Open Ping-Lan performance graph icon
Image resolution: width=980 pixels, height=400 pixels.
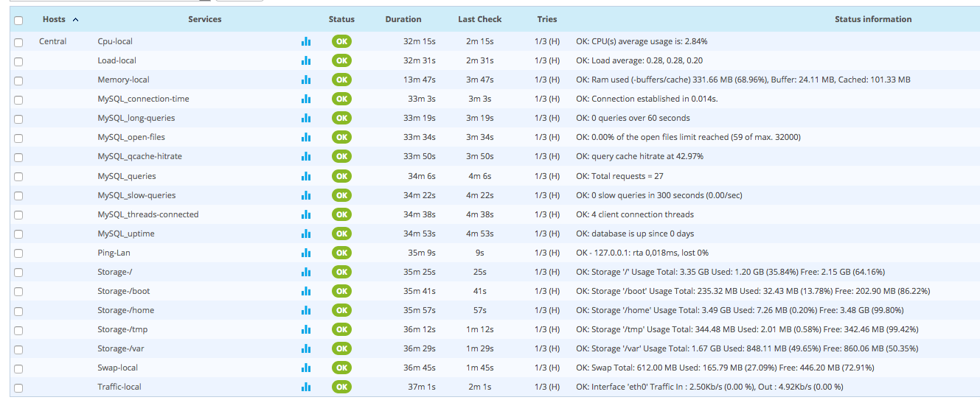coord(306,253)
